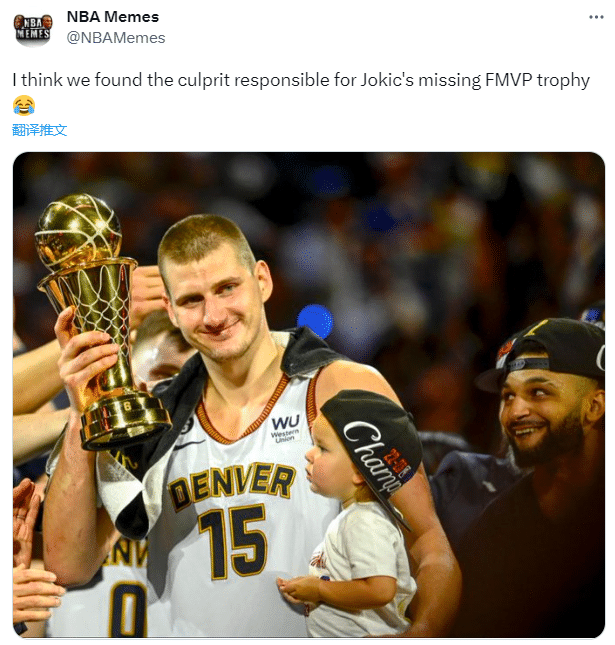615x645 pixels.
Task: Open the NBA Memes profile avatar
Action: coord(33,29)
